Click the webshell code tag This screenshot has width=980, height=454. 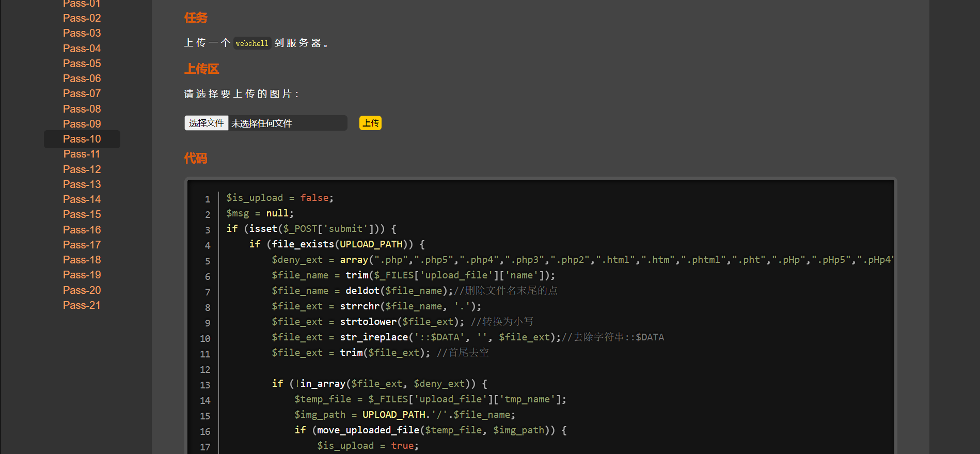[x=252, y=43]
